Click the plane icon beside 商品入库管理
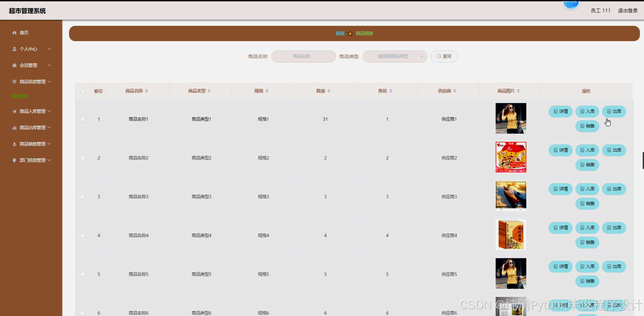This screenshot has width=644, height=316. (x=14, y=111)
